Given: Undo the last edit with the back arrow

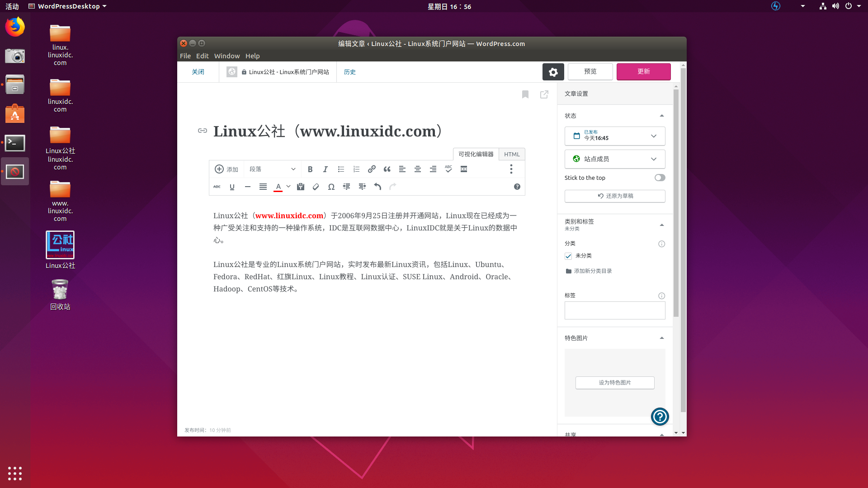Looking at the screenshot, I should (377, 187).
